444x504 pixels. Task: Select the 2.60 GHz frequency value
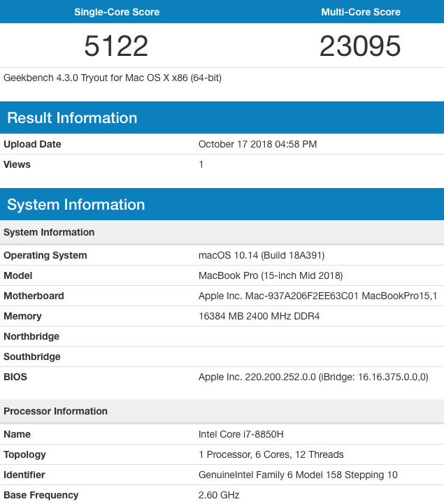point(219,495)
